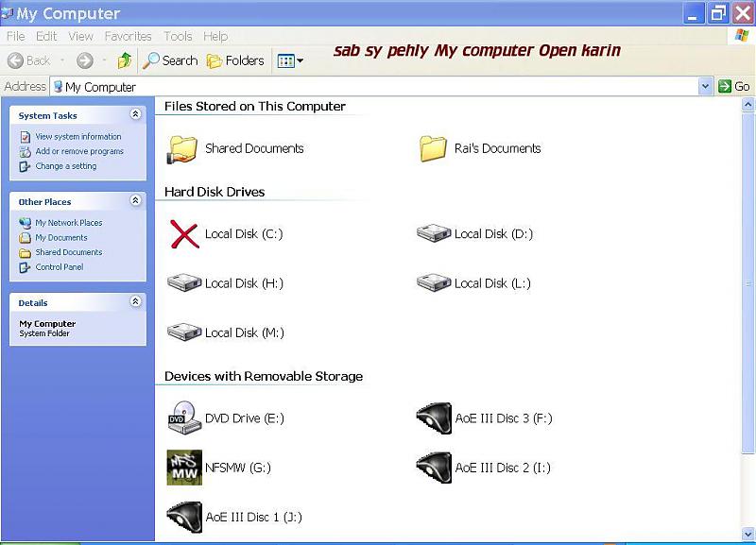Select Local Disk (L:) drive icon
The width and height of the screenshot is (756, 545).
click(x=434, y=282)
